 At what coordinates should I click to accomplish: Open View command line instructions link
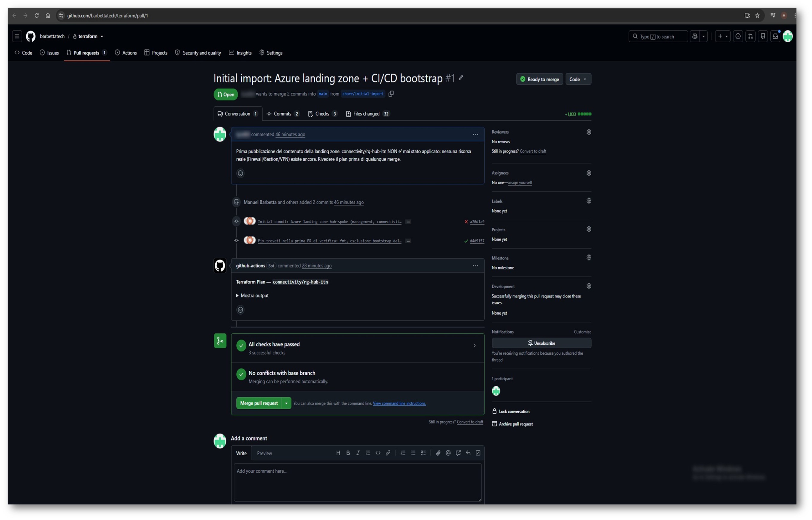click(x=399, y=404)
